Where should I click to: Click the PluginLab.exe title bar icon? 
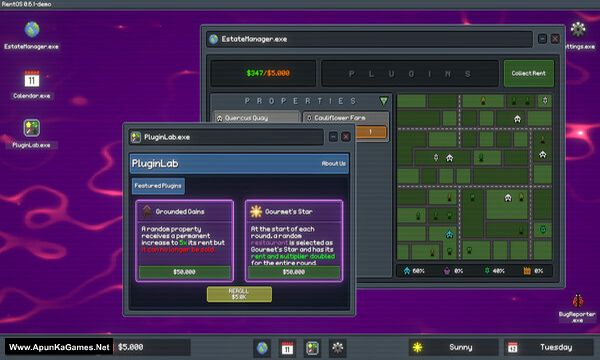click(x=136, y=137)
